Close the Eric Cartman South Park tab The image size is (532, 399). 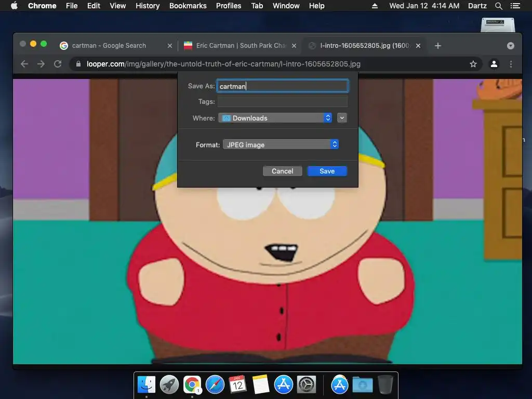point(294,46)
